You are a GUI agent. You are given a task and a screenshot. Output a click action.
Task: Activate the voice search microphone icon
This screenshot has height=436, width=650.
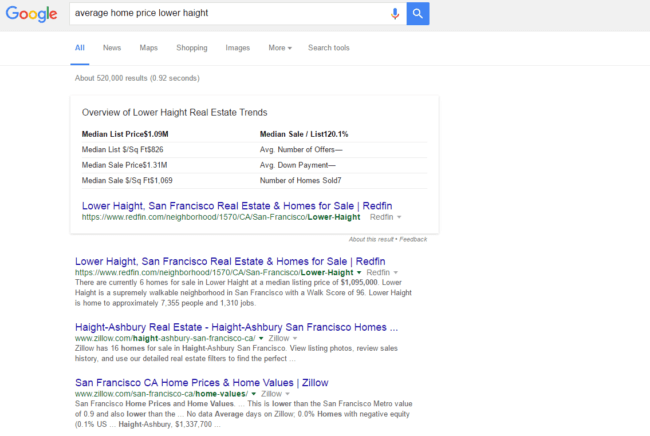click(395, 14)
